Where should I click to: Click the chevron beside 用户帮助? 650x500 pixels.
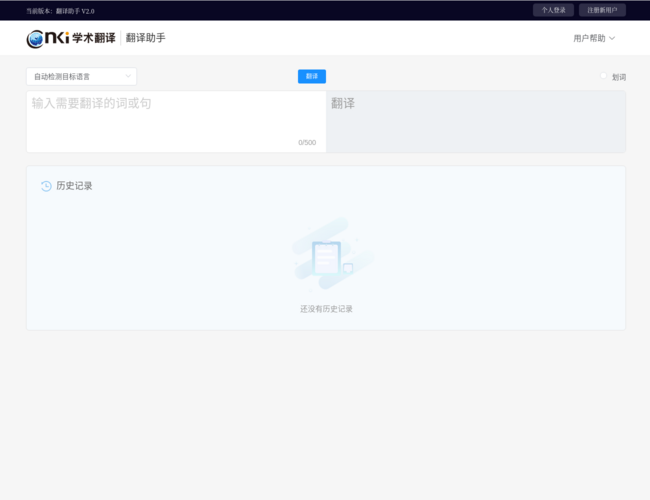[612, 39]
